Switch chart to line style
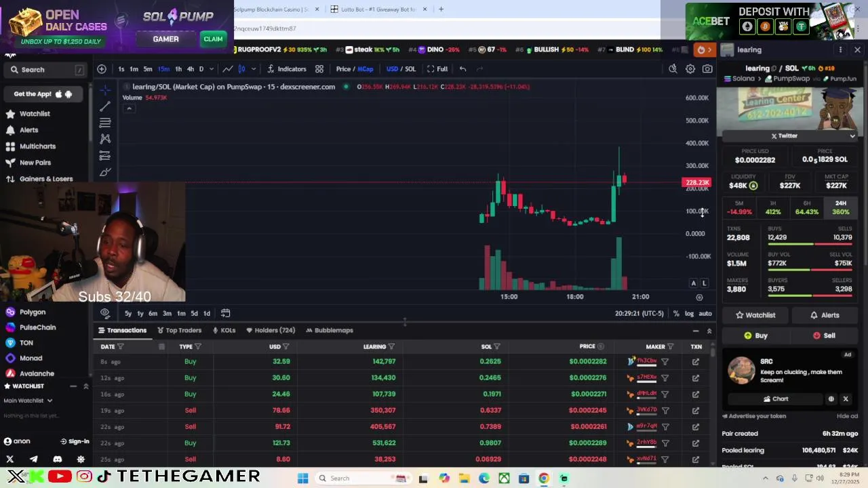Image resolution: width=868 pixels, height=488 pixels. click(x=228, y=68)
